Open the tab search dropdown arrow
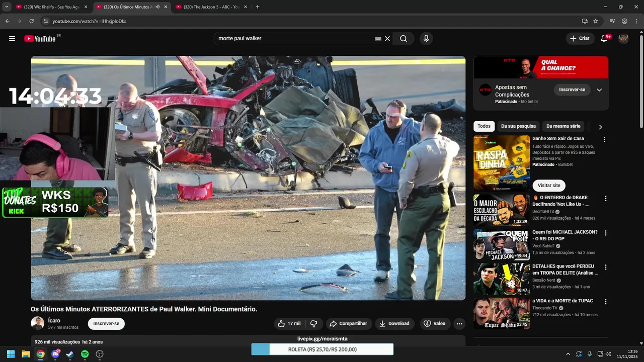Viewport: 644px width, 362px height. pos(7,7)
